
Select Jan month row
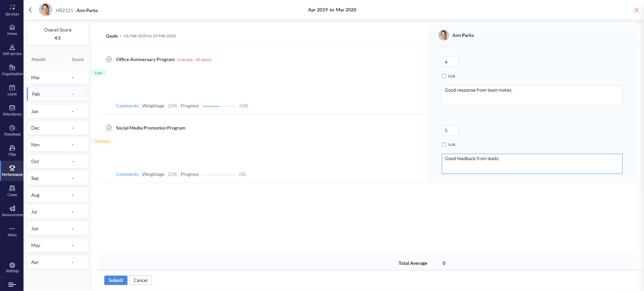pos(57,111)
